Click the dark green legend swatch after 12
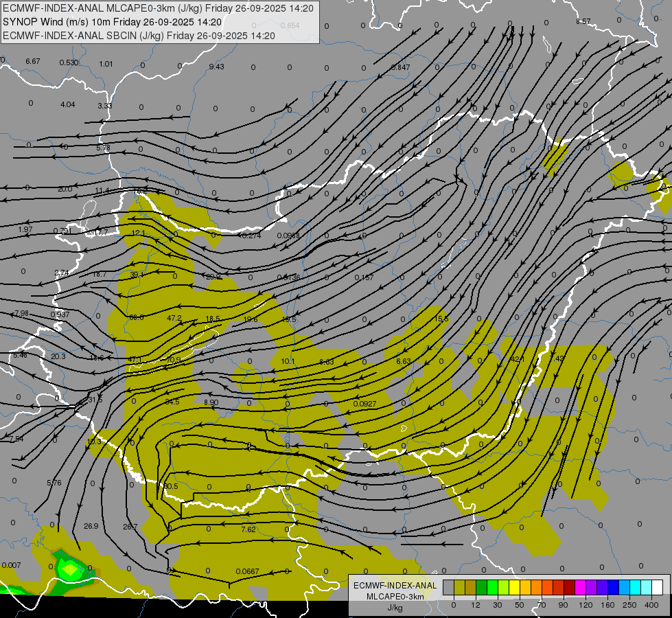Screen dimensions: 672x618 point(482,587)
